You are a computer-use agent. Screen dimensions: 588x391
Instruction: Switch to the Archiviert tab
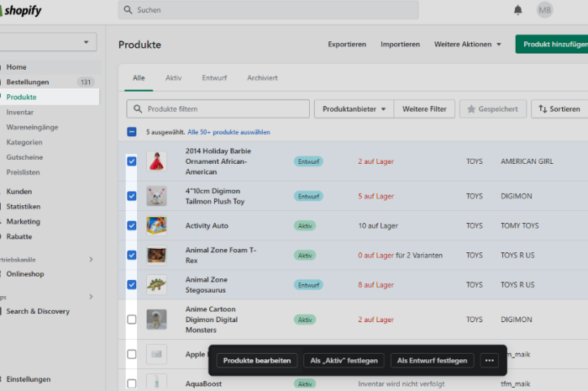click(262, 78)
